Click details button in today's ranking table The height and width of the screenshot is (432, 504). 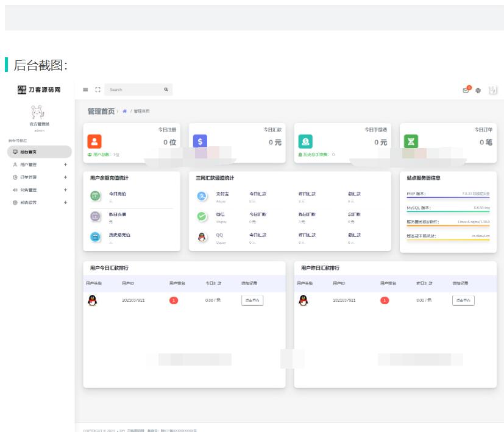point(252,300)
